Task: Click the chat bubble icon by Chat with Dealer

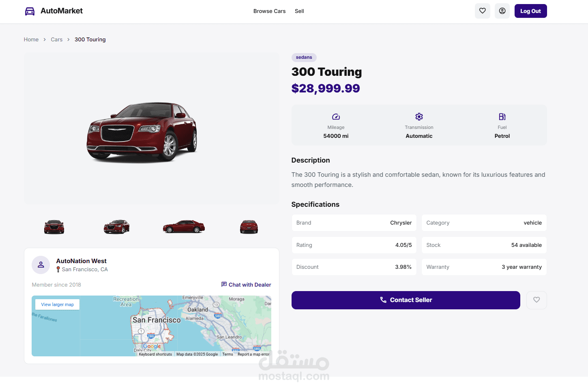Action: [x=224, y=284]
